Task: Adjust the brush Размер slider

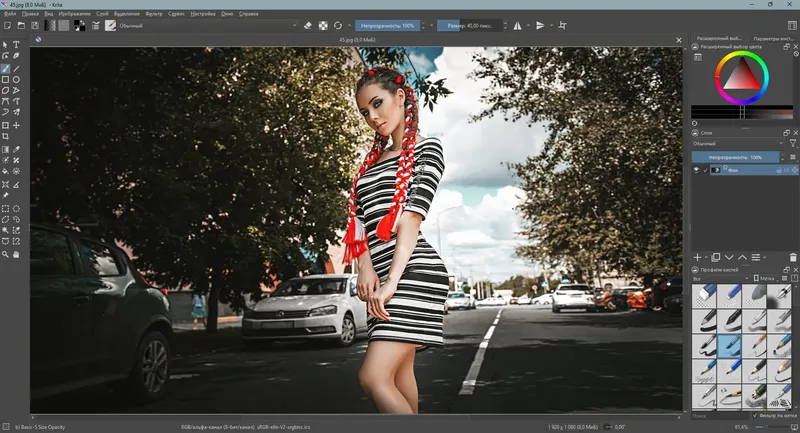Action: click(x=470, y=25)
